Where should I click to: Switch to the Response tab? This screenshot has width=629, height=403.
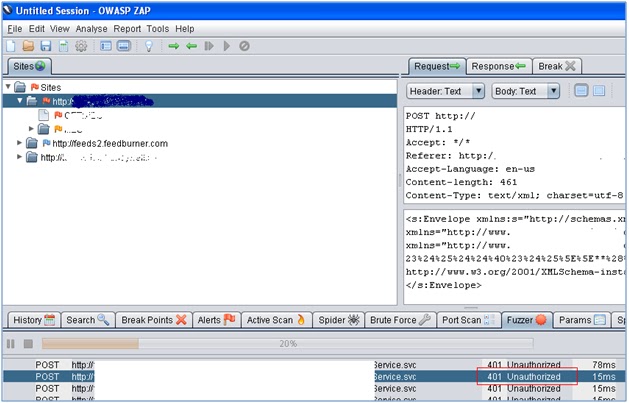coord(499,66)
